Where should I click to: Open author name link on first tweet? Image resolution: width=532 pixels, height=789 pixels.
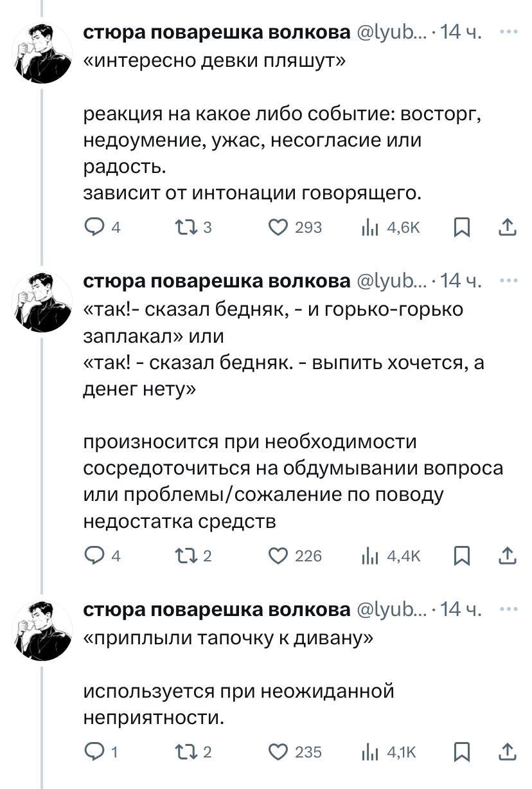pos(217,32)
